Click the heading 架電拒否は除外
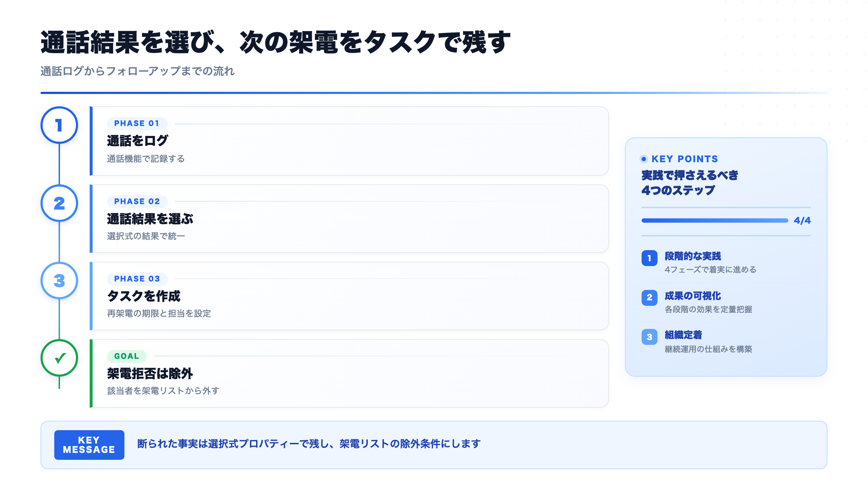The width and height of the screenshot is (868, 488). pyautogui.click(x=150, y=373)
